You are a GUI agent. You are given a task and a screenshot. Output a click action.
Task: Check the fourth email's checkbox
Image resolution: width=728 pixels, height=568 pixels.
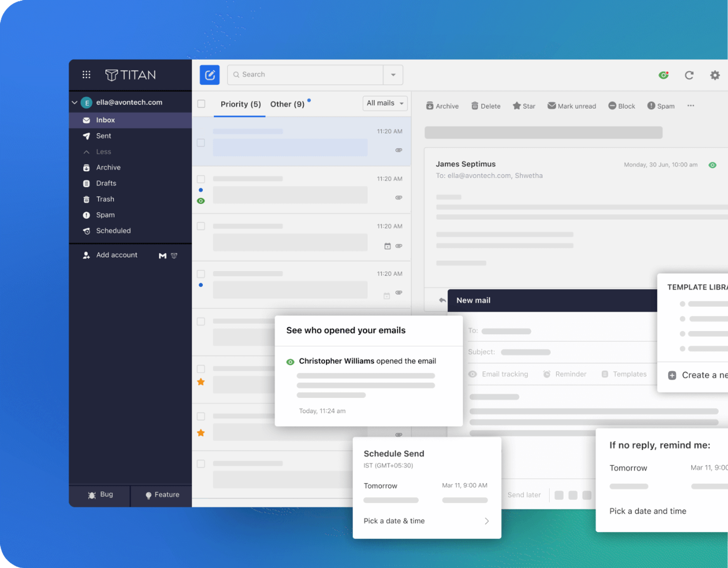201,274
